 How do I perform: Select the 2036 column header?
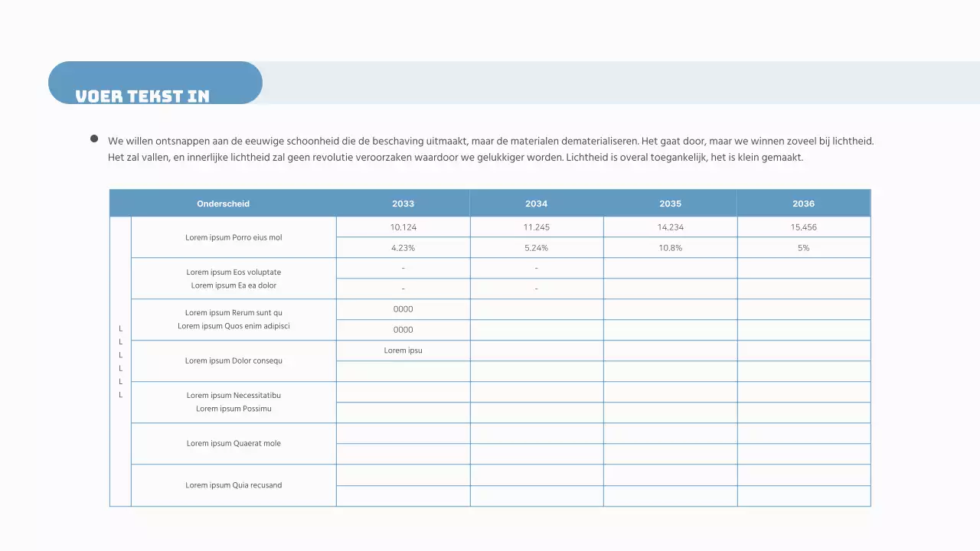[x=803, y=204]
